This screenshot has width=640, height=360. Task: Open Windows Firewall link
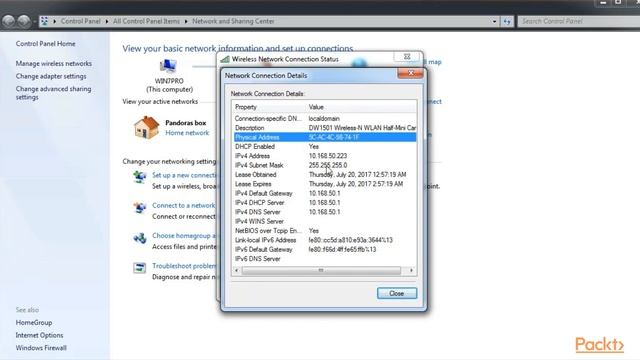coord(41,348)
